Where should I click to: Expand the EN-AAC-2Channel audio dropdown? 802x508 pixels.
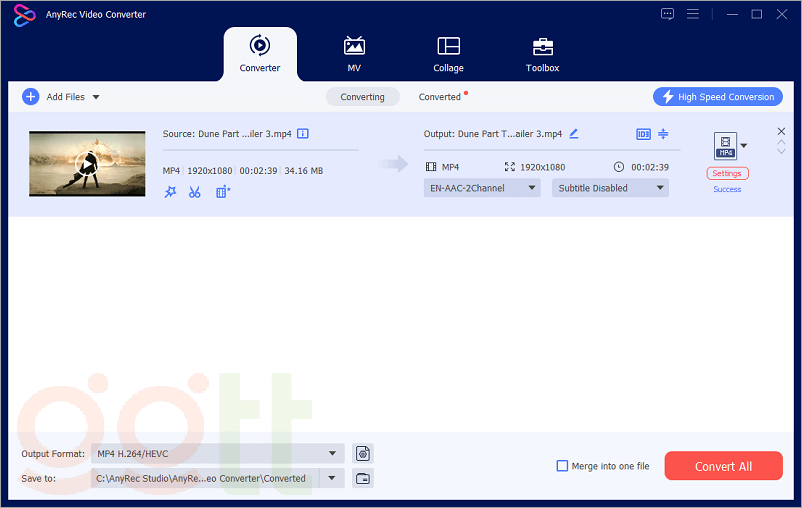coord(482,188)
